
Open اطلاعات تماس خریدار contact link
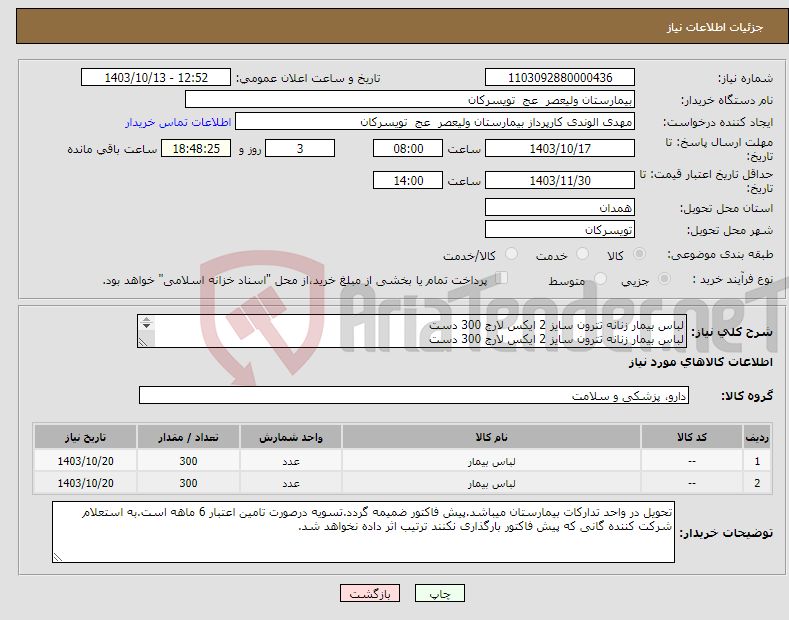(x=178, y=122)
